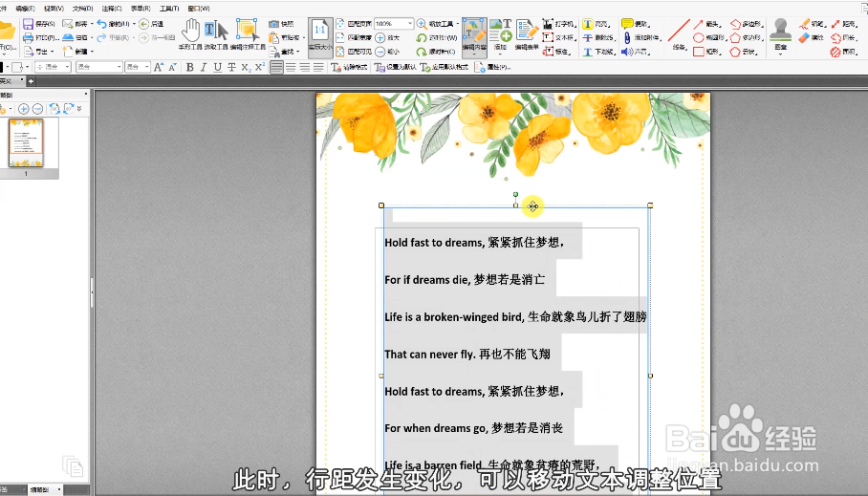Expand the Undo history dropdown arrow

tap(134, 24)
